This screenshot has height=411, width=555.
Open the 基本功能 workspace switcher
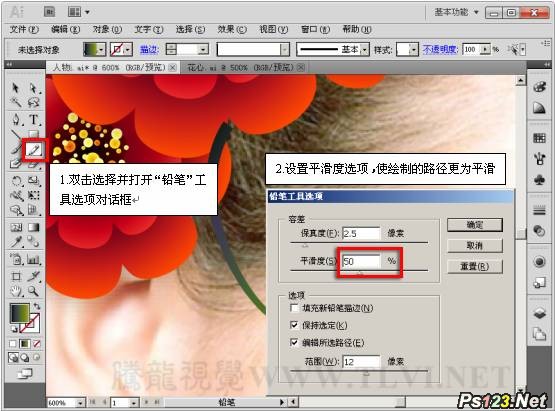(x=456, y=12)
